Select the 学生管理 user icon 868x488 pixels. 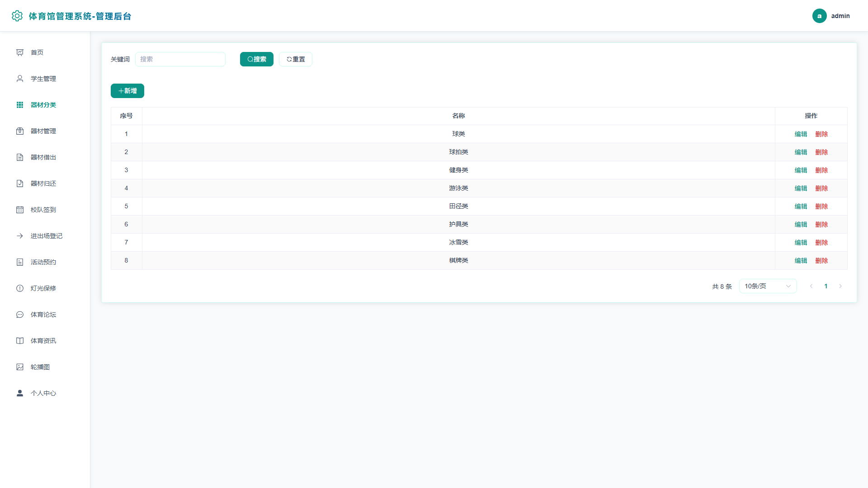pyautogui.click(x=20, y=79)
